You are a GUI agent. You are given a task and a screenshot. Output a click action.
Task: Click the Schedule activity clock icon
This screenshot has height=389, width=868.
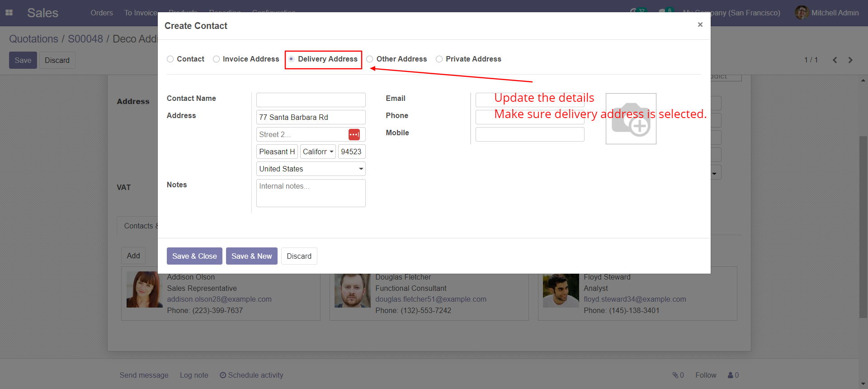tap(223, 375)
